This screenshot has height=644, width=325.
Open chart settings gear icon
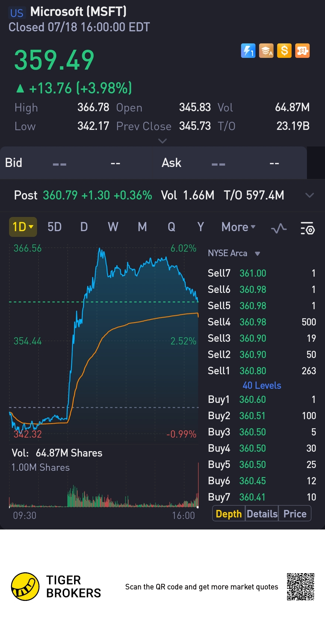pyautogui.click(x=308, y=228)
